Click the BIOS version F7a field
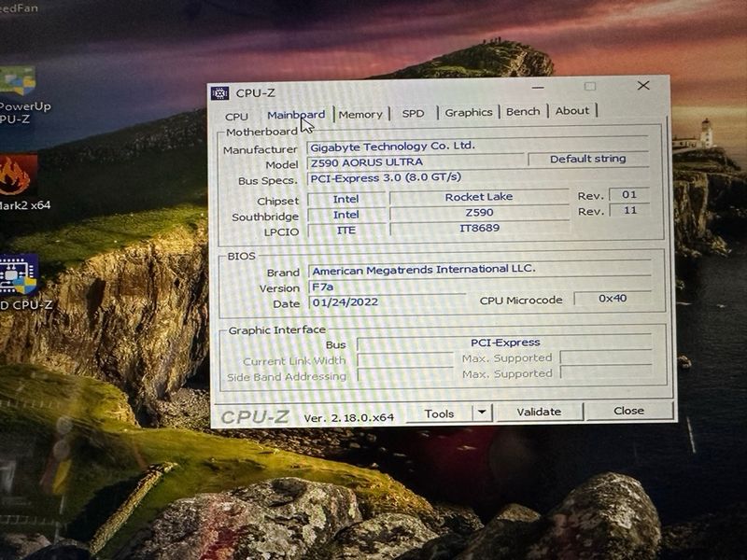Image resolution: width=747 pixels, height=560 pixels. click(387, 287)
